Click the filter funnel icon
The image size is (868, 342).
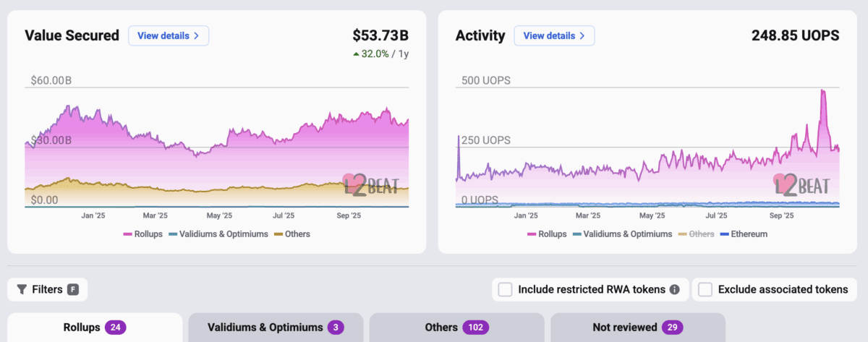pos(22,289)
